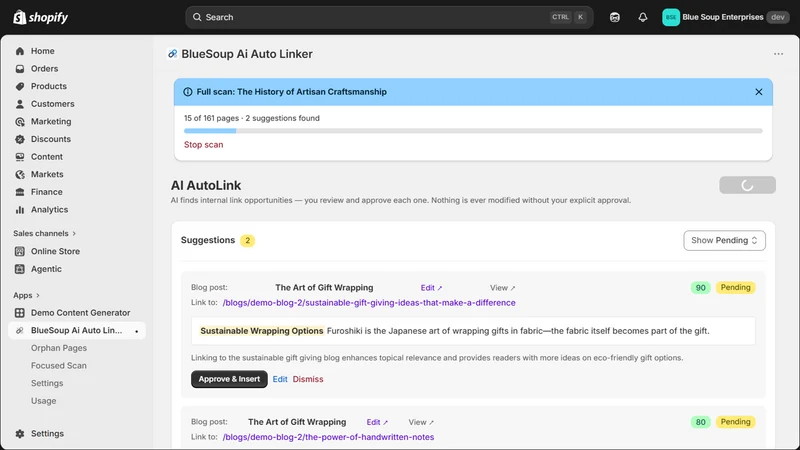The width and height of the screenshot is (800, 450).
Task: Click the Markets globe icon
Action: coord(20,174)
